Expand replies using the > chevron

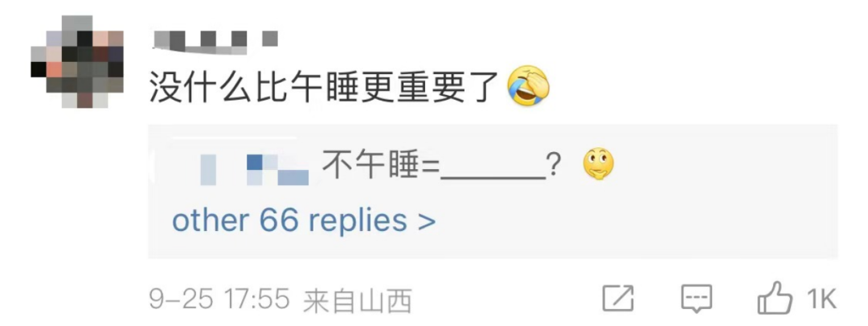click(426, 223)
